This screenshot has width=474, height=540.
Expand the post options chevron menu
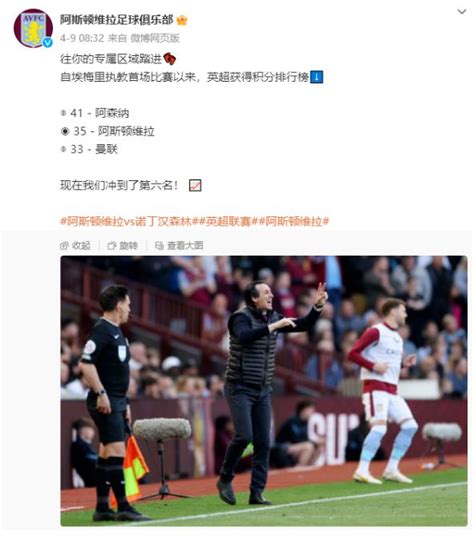(462, 12)
